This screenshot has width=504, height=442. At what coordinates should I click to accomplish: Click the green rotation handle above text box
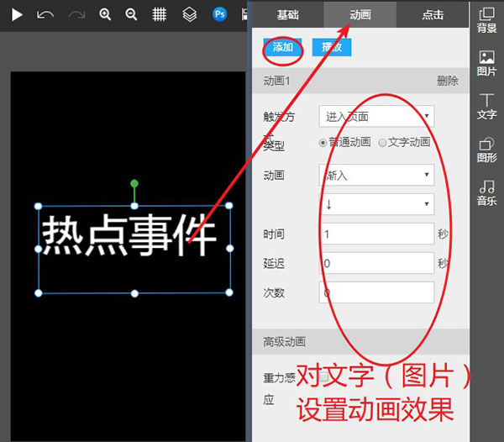[x=134, y=183]
